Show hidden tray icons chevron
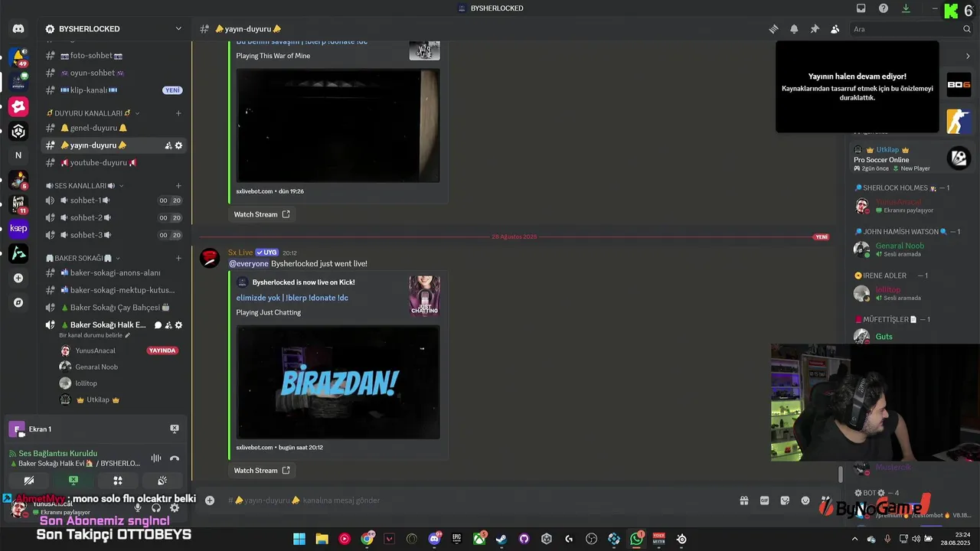This screenshot has width=980, height=551. coord(854,539)
